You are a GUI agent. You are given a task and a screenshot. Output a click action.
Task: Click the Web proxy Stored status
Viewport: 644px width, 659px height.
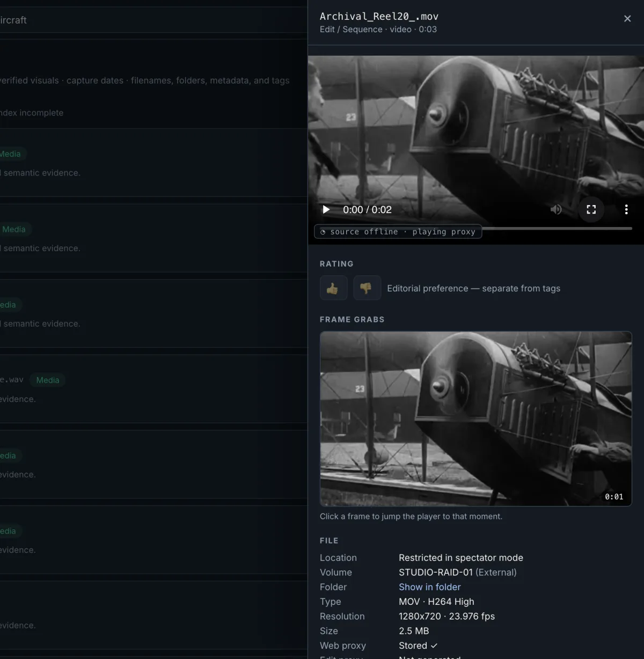(418, 646)
